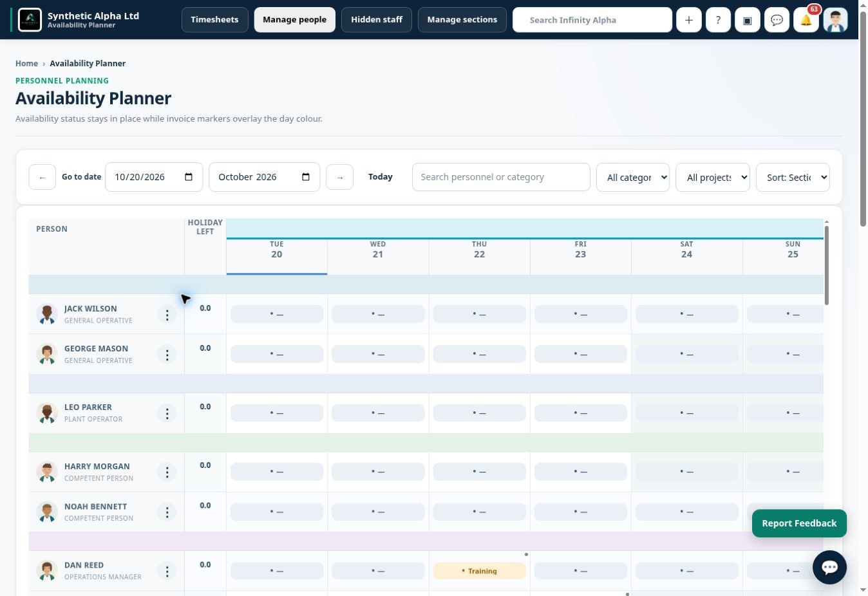Click Jack Wilson's Tuesday 20 availability cell
868x596 pixels.
[x=277, y=314]
